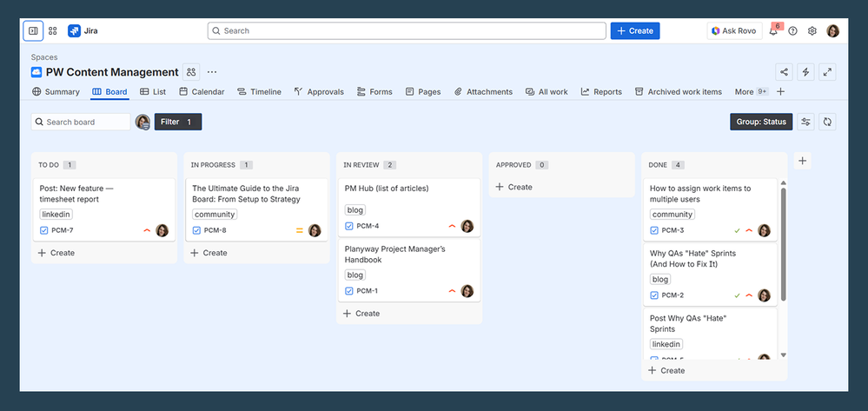The image size is (868, 411).
Task: Open the Attachments tab
Action: coord(483,92)
